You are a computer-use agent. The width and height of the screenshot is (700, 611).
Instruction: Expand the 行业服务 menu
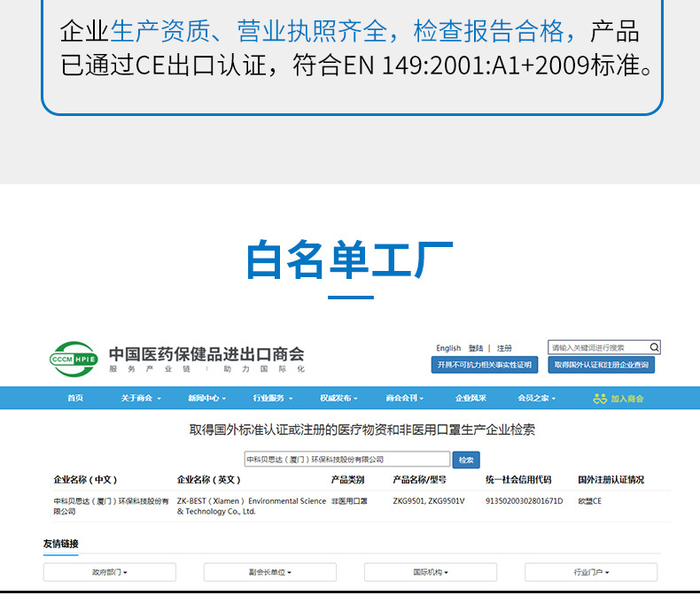[x=272, y=398]
